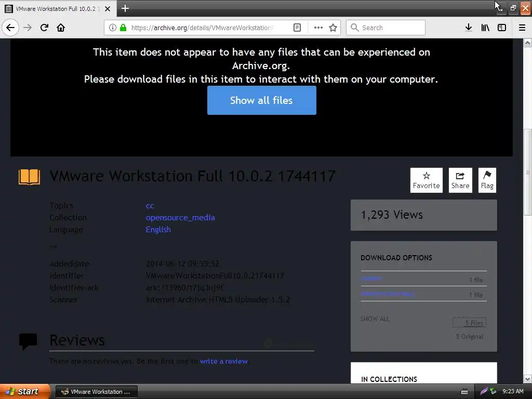Viewport: 532px width, 399px height.
Task: Open the Firefox hamburger menu
Action: click(x=522, y=28)
